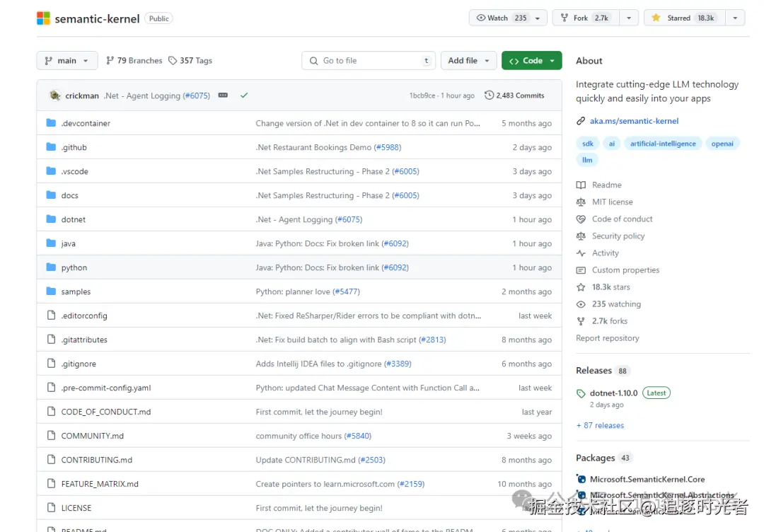The image size is (764, 532).
Task: Click the python folder icon
Action: (x=51, y=267)
